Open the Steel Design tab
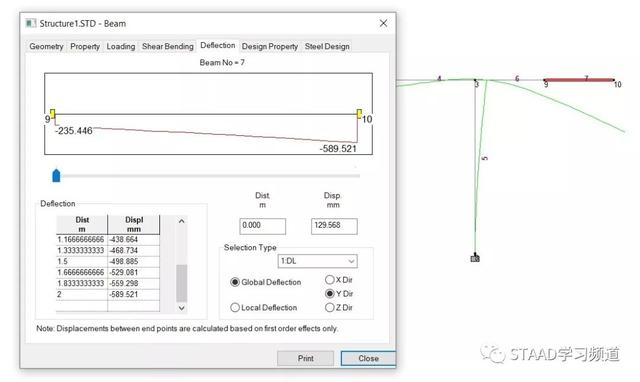Screen dimensions: 640x382 coord(327,47)
